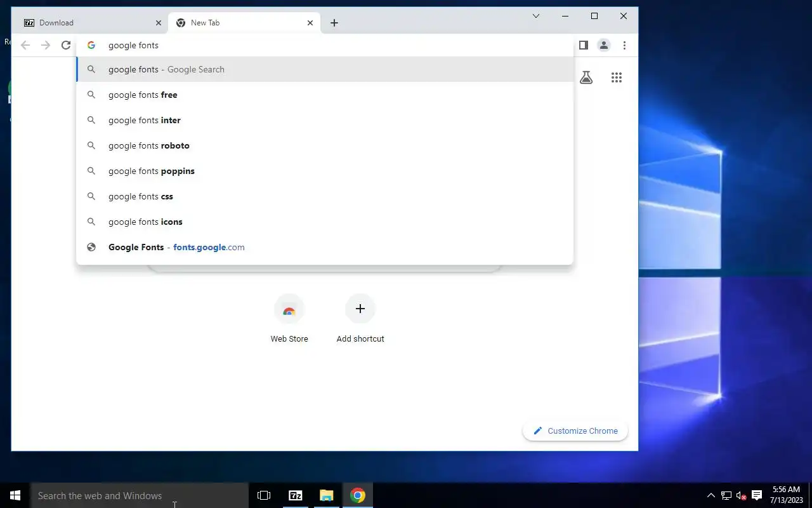812x508 pixels.
Task: Switch to the Download tab
Action: point(93,23)
